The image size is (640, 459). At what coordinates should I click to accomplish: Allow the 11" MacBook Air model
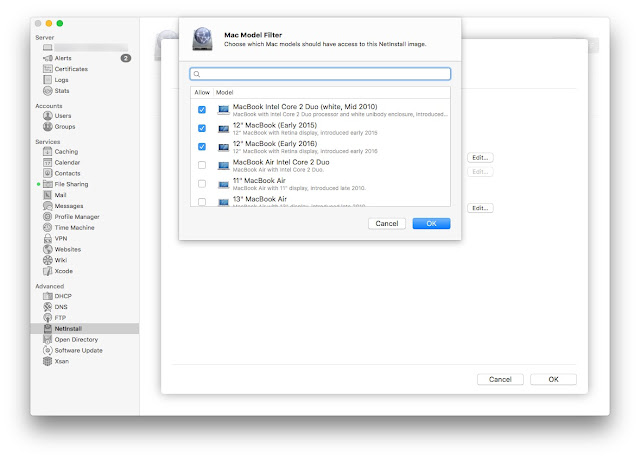coord(202,184)
